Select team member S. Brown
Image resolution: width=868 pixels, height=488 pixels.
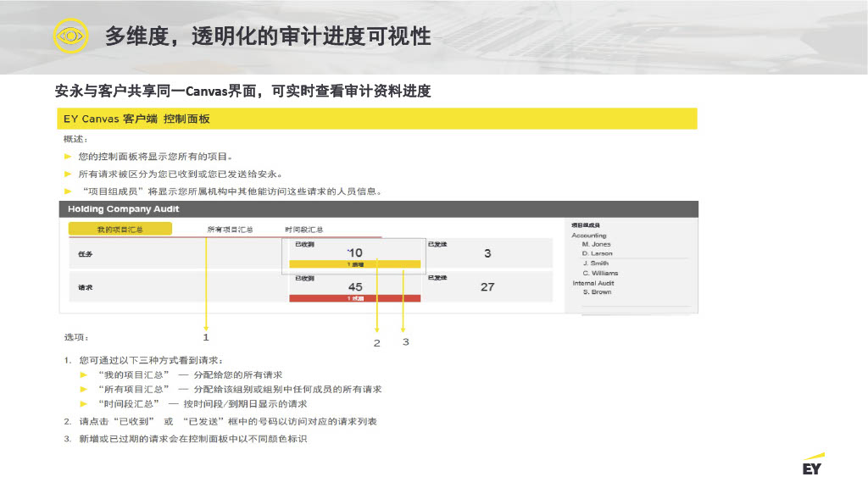pyautogui.click(x=598, y=292)
